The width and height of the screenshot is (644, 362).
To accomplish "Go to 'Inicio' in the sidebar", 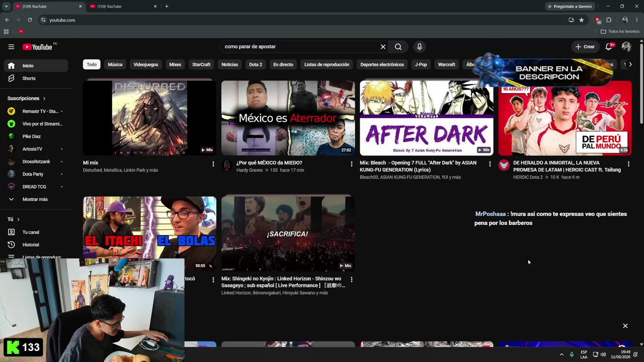I will pyautogui.click(x=36, y=66).
